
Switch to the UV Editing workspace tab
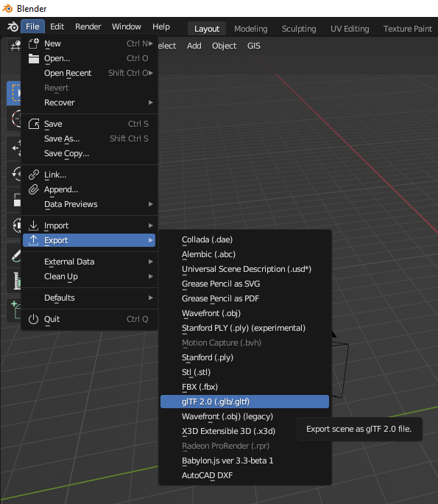coord(350,29)
